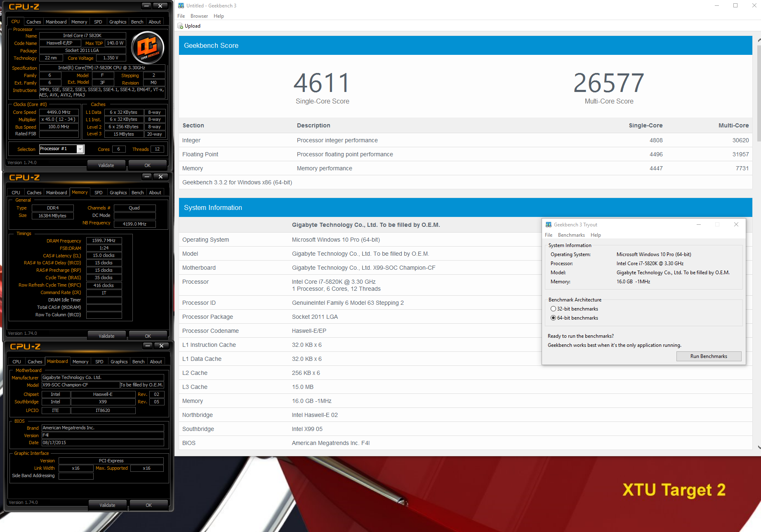Click Validate in CPU-Z Mainboard window

pyautogui.click(x=108, y=505)
